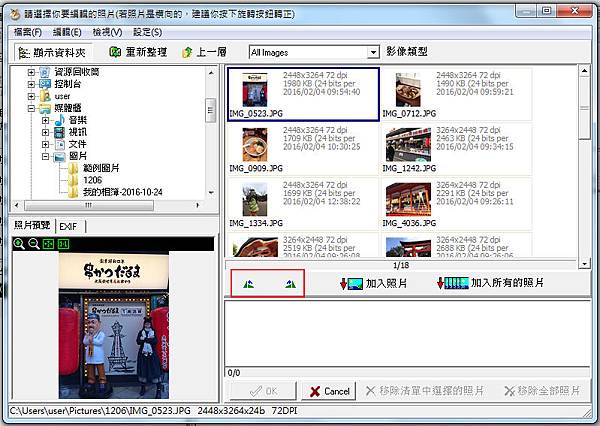Expand the 資源回收筒 tree node
The image size is (600, 426).
pyautogui.click(x=31, y=72)
